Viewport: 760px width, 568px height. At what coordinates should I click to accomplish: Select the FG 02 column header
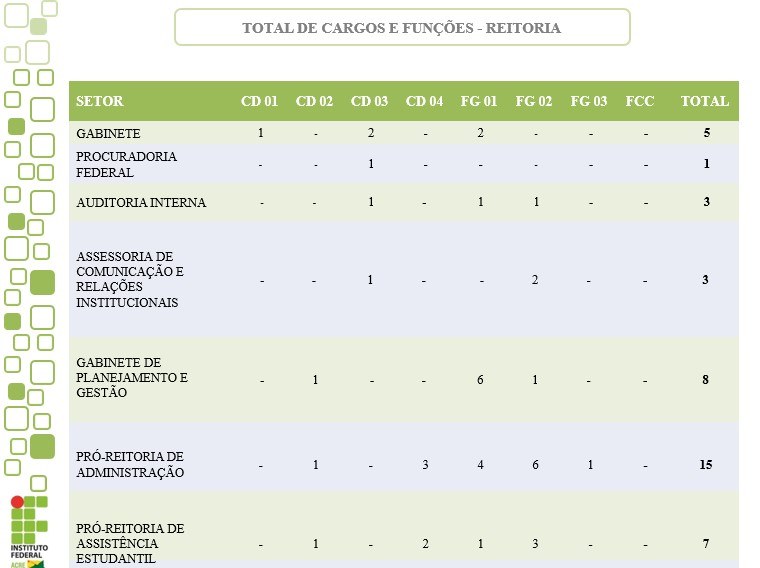tap(534, 101)
